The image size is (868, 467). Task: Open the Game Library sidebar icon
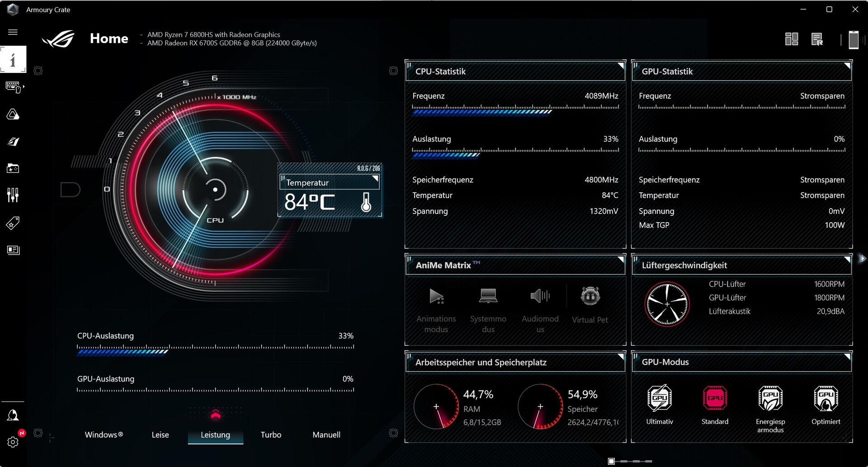pos(13,168)
